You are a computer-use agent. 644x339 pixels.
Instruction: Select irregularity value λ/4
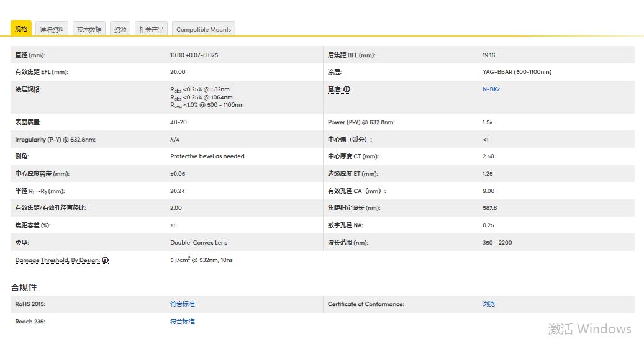pos(175,140)
